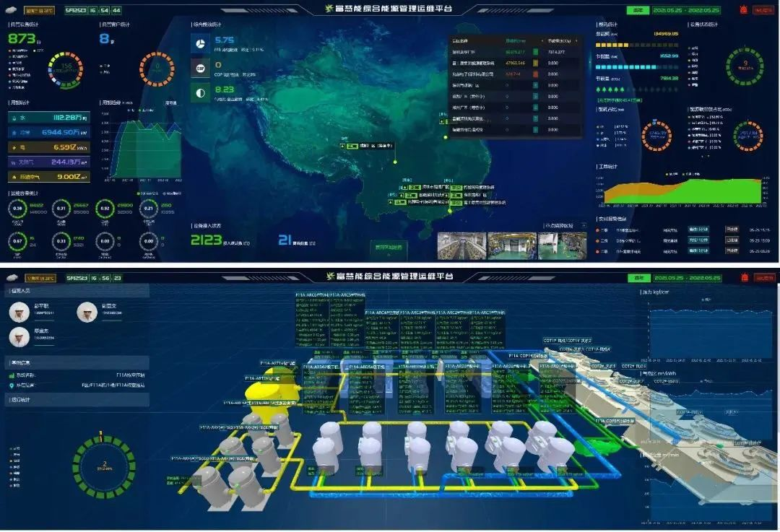Click the lightning icon in the 6.59亿 electricity row
The image size is (780, 532).
[x=14, y=147]
